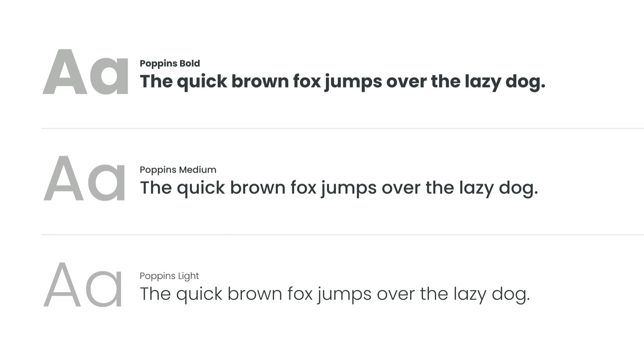Click the word 'over' in the Light sentence
The height and width of the screenshot is (363, 644).
click(x=396, y=294)
